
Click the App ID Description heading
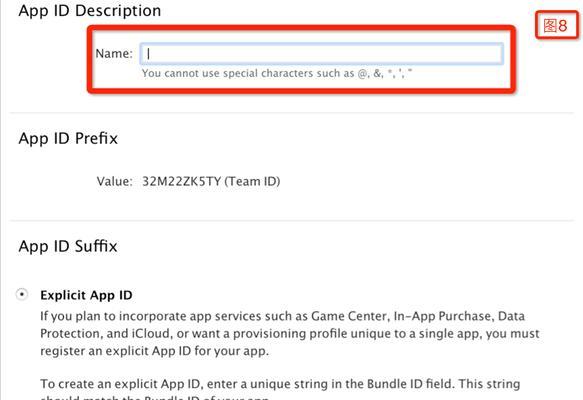(90, 10)
